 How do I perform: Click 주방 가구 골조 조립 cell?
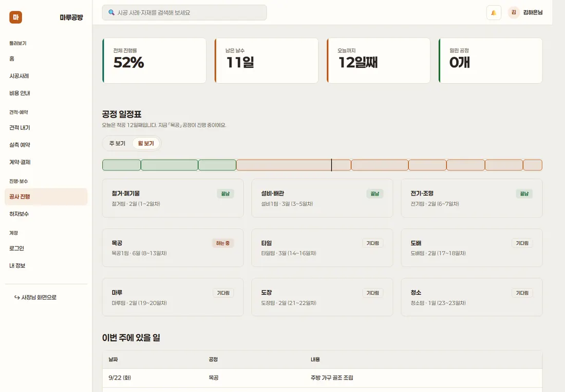click(x=332, y=378)
